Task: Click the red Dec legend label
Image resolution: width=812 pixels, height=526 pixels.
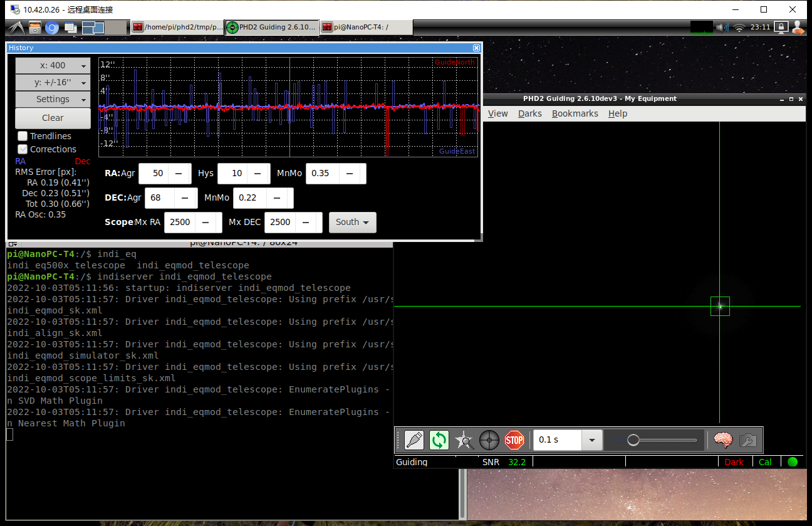Action: 83,161
